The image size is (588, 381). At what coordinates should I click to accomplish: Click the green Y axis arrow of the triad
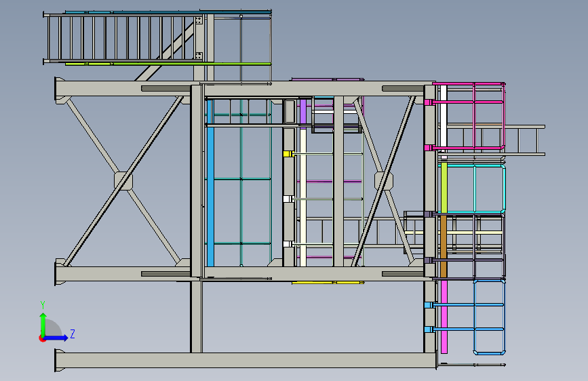(x=43, y=324)
